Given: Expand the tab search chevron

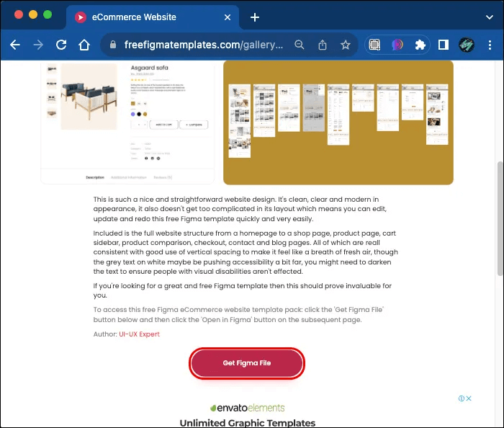Looking at the screenshot, I should (490, 17).
